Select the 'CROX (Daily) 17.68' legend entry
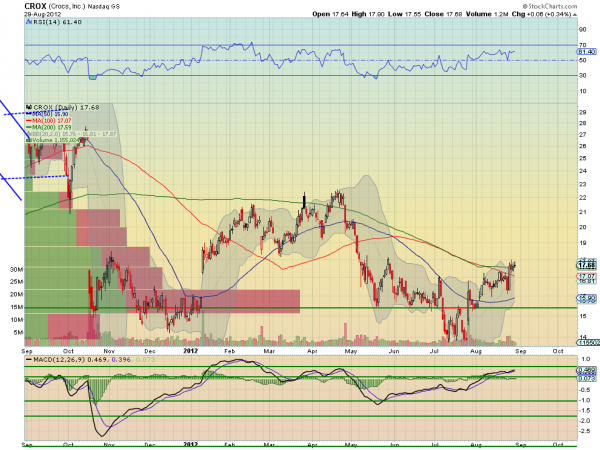Image resolution: width=600 pixels, height=450 pixels. [67, 108]
